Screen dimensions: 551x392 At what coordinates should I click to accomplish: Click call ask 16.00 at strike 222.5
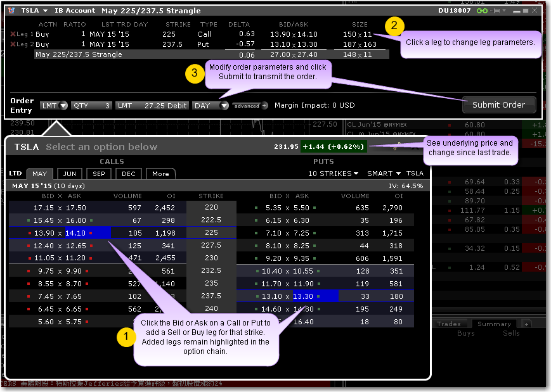click(x=76, y=220)
